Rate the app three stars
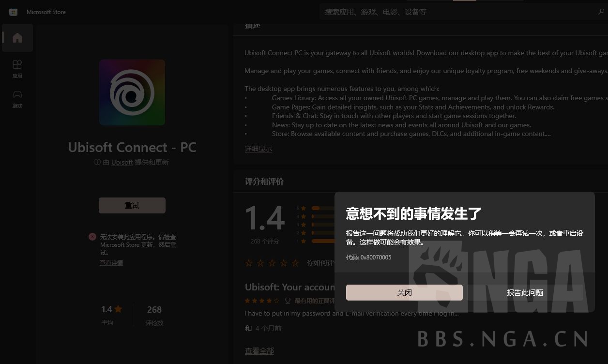608x364 pixels. tap(273, 263)
